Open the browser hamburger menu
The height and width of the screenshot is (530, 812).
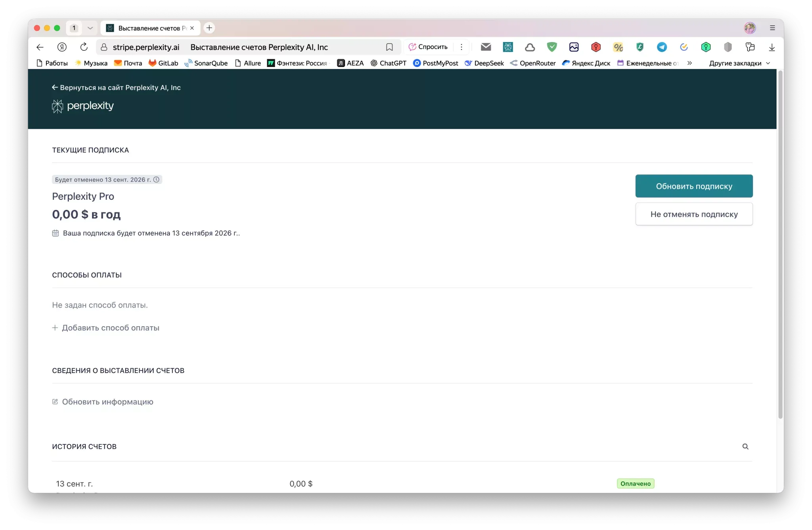(772, 28)
